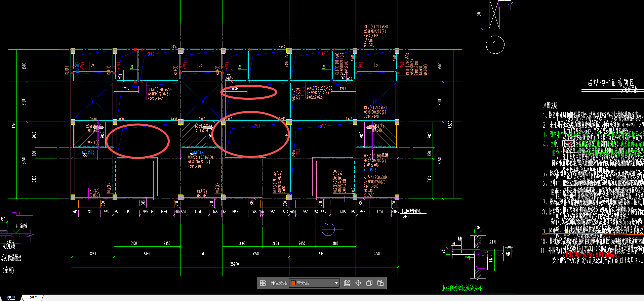Click the edit annotation pencil icon
644x301 pixels.
click(347, 283)
